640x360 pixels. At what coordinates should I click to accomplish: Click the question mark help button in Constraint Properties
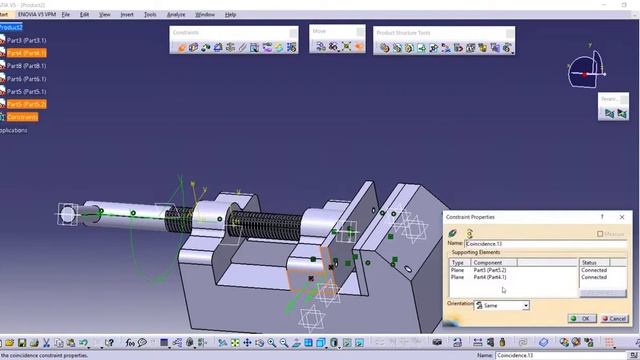pyautogui.click(x=602, y=217)
